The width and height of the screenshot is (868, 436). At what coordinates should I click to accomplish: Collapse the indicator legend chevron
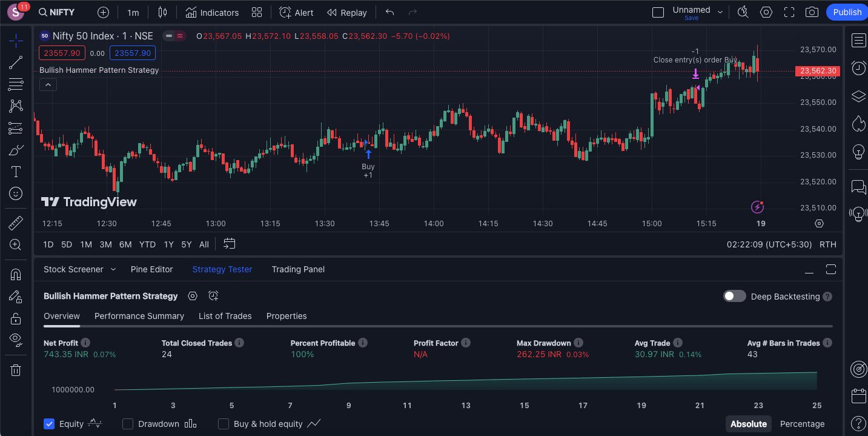[48, 85]
